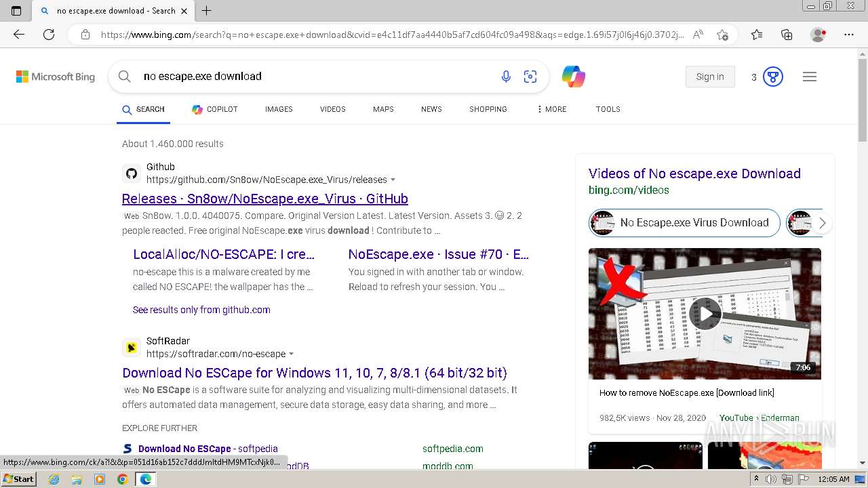Open Bing hamburger menu
The width and height of the screenshot is (868, 488).
click(x=810, y=77)
